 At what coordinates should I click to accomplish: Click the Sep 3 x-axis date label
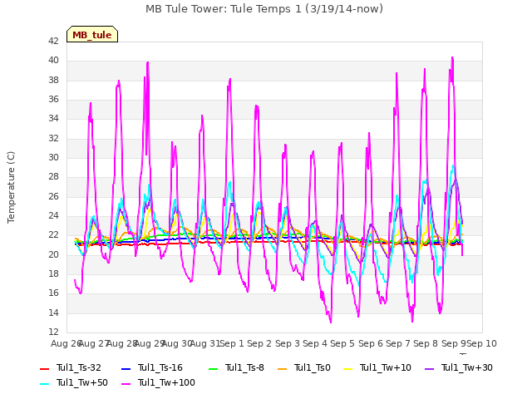[x=288, y=343]
